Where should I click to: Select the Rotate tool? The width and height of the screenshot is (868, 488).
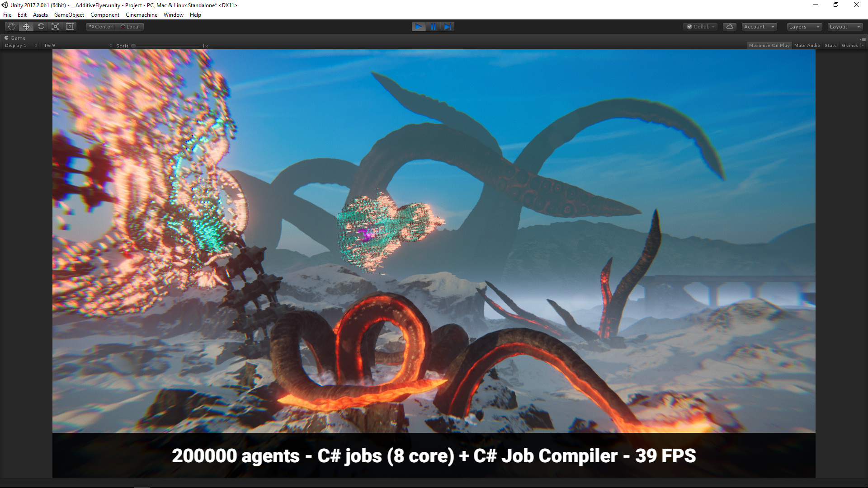coord(41,27)
